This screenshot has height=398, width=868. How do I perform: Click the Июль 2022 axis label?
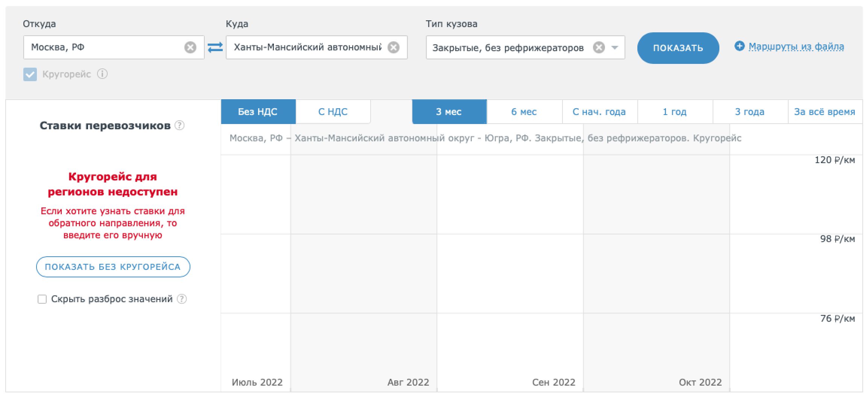click(x=257, y=383)
